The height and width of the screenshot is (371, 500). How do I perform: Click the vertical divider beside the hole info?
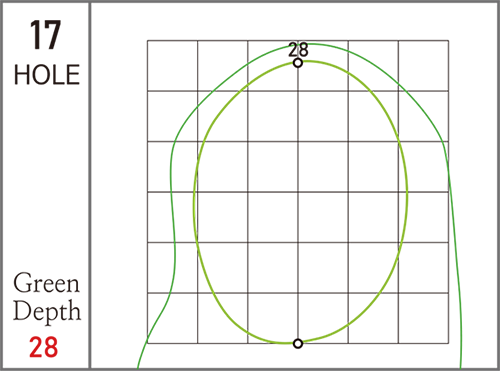tap(90, 185)
